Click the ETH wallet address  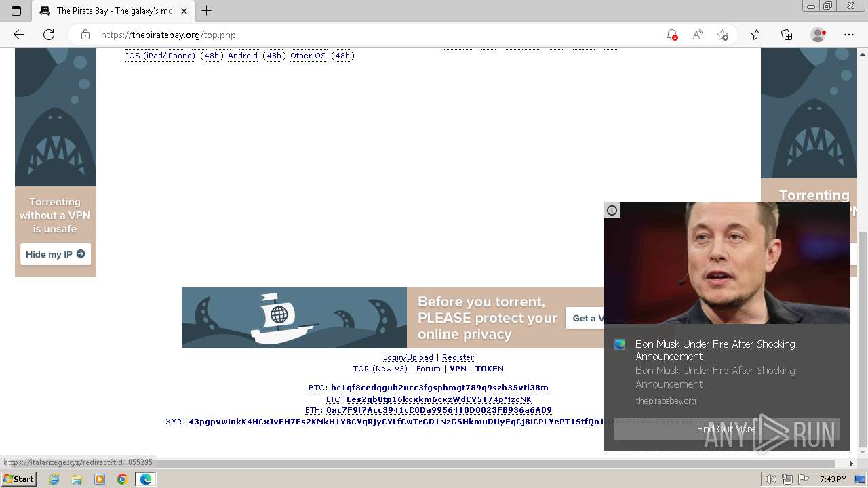[x=439, y=410]
